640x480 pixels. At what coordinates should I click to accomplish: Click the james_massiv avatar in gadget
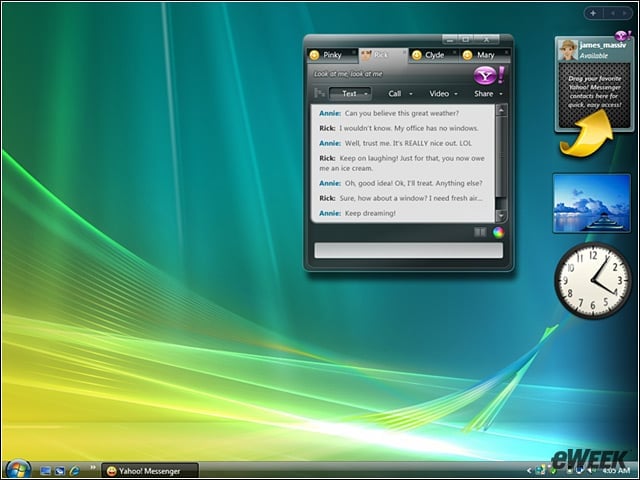568,50
